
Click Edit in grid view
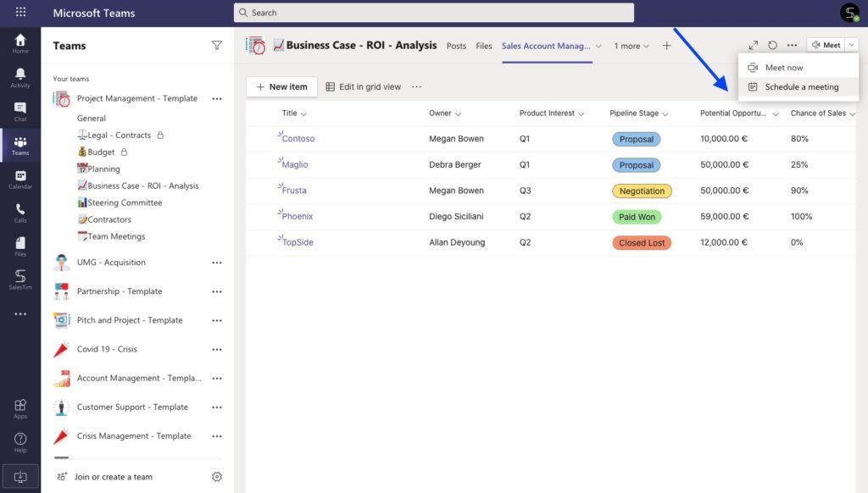coord(363,87)
